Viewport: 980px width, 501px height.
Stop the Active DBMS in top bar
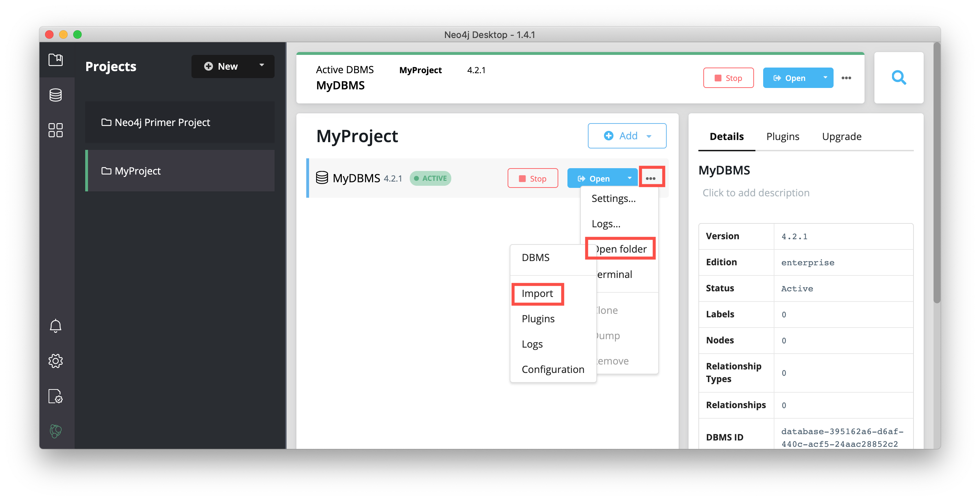coord(728,78)
